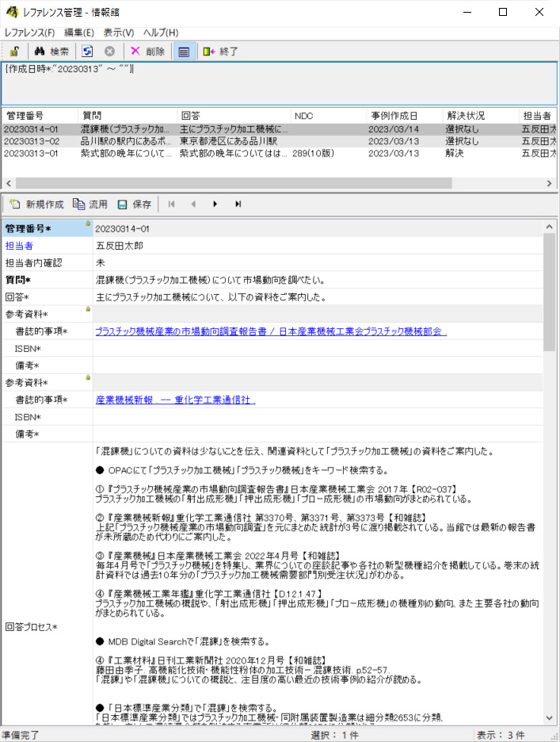Click the 回答プロセス text area
The image size is (560, 742).
pos(318,584)
